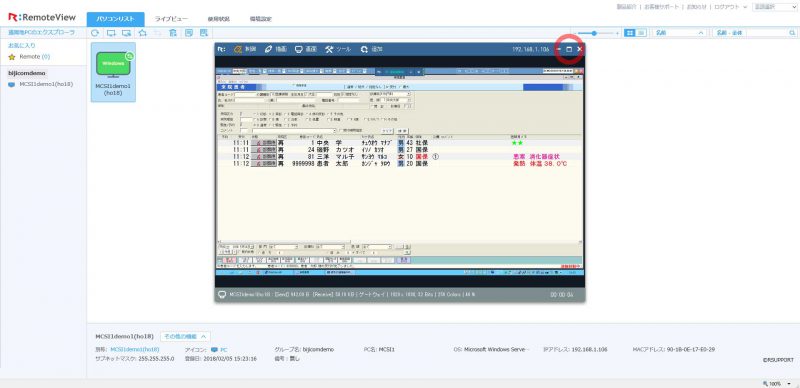The height and width of the screenshot is (388, 800).
Task: Select the MCSI1demo1(ho18) Windows PC thumbnail
Action: (113, 72)
